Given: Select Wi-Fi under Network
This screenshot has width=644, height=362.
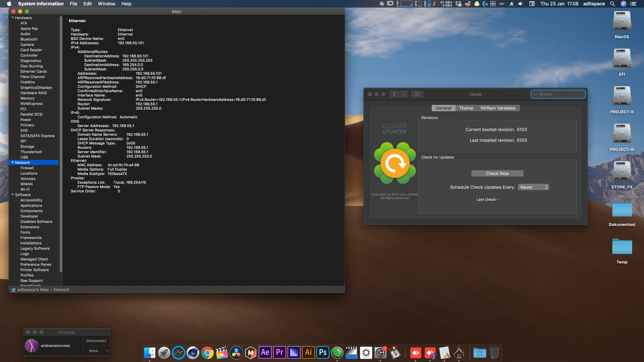Looking at the screenshot, I should coord(25,189).
